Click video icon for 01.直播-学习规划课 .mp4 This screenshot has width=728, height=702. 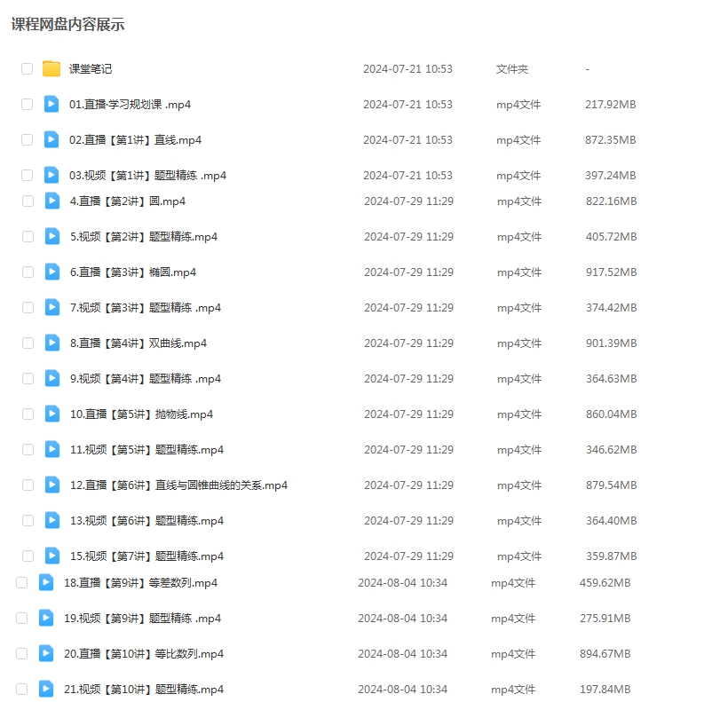pyautogui.click(x=51, y=104)
